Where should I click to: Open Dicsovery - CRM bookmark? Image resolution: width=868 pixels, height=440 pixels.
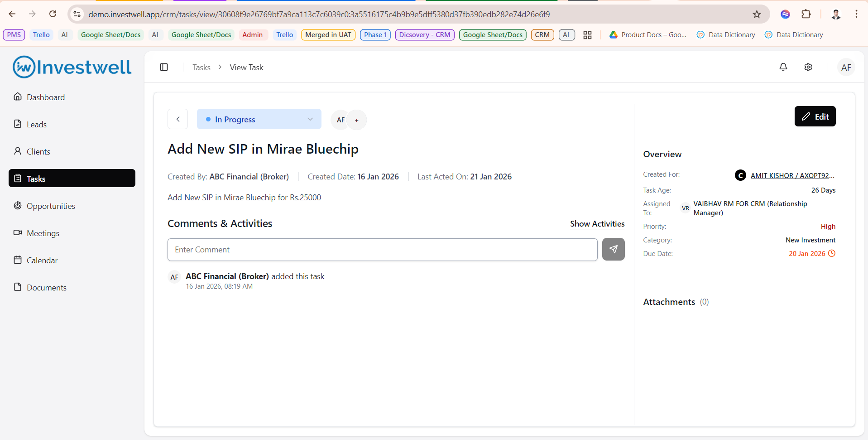[x=425, y=35]
